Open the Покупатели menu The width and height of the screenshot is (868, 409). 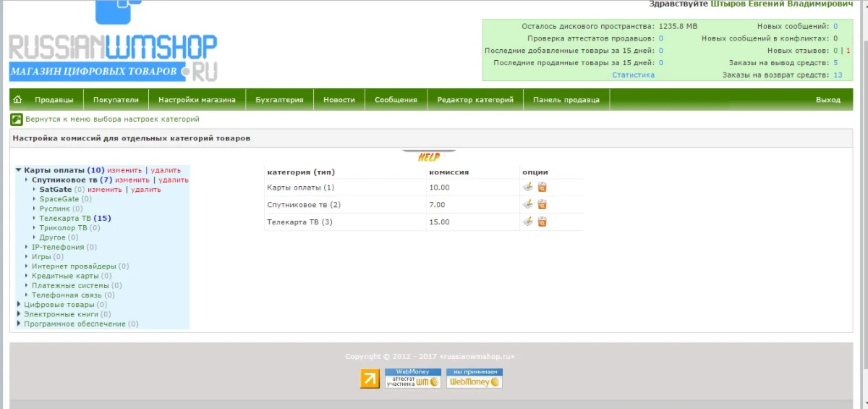116,100
